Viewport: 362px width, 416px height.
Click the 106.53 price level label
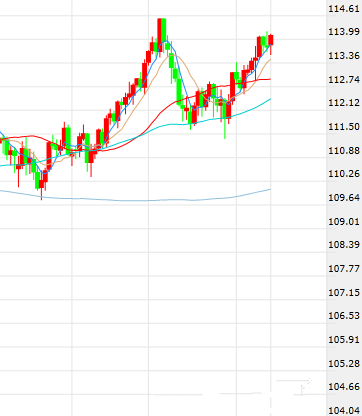pyautogui.click(x=344, y=315)
